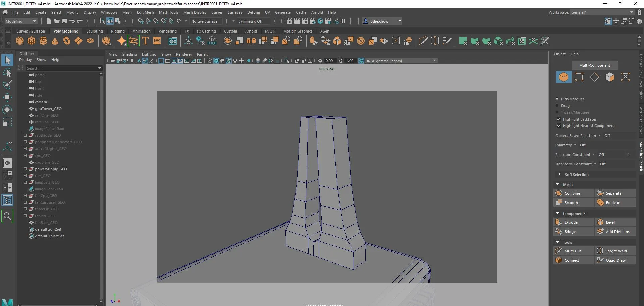The width and height of the screenshot is (644, 306).
Task: Select Vertex selection mode in Modeling Toolkit
Action: (x=579, y=77)
